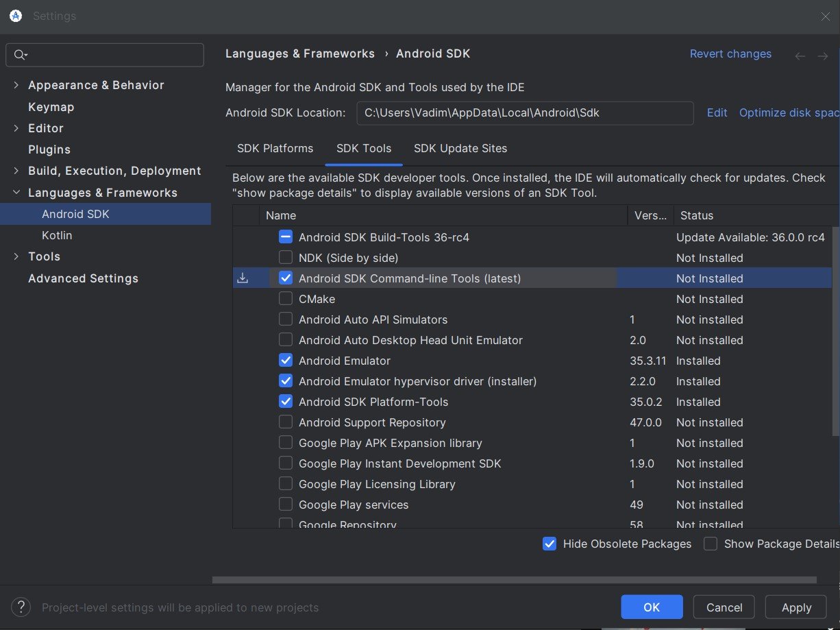Open the SDK Update Sites tab
Viewport: 840px width, 630px height.
[460, 148]
